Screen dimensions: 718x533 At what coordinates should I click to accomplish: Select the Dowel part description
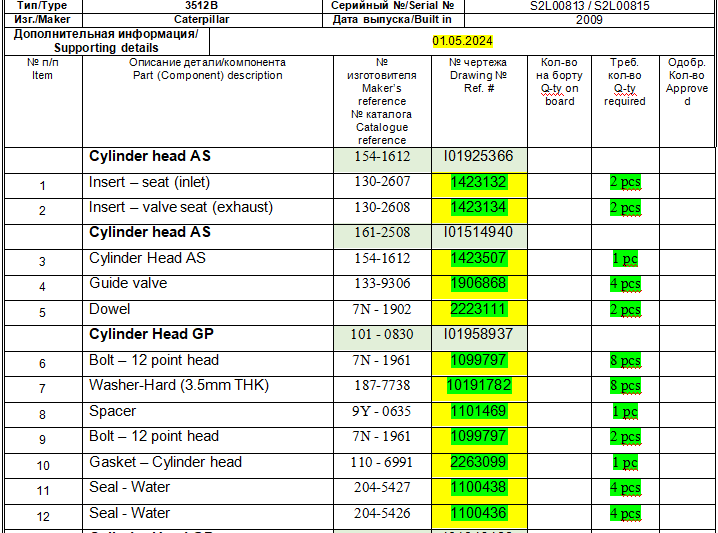110,309
